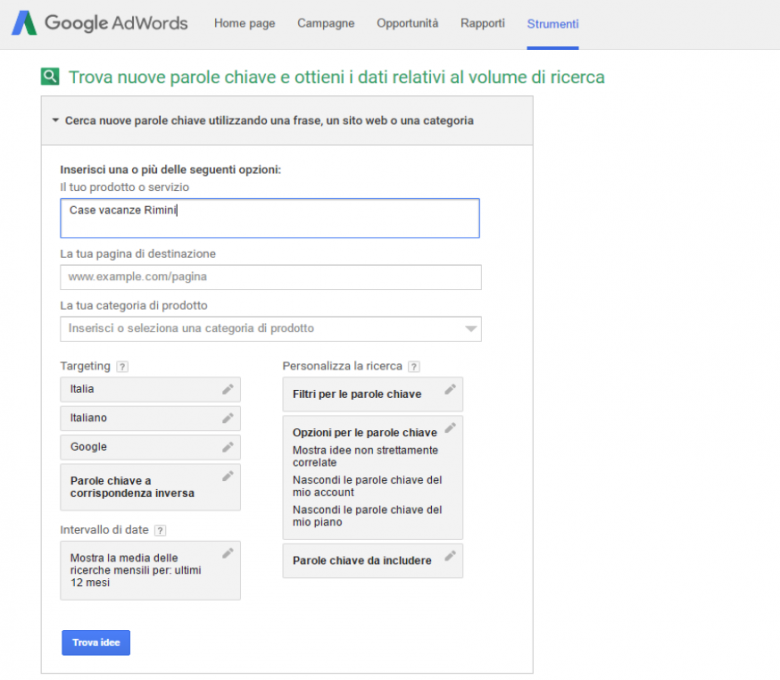
Task: Click Mostra la media delle ricerche mensili text
Action: (135, 570)
